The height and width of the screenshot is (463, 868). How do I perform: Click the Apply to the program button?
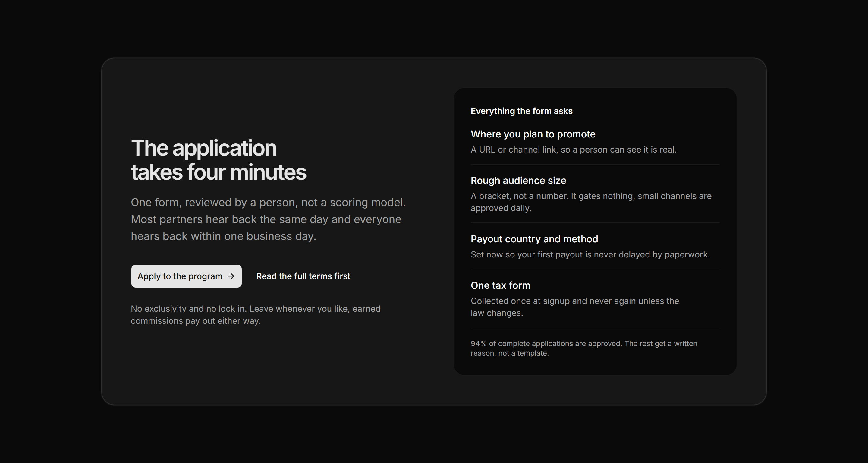[186, 276]
